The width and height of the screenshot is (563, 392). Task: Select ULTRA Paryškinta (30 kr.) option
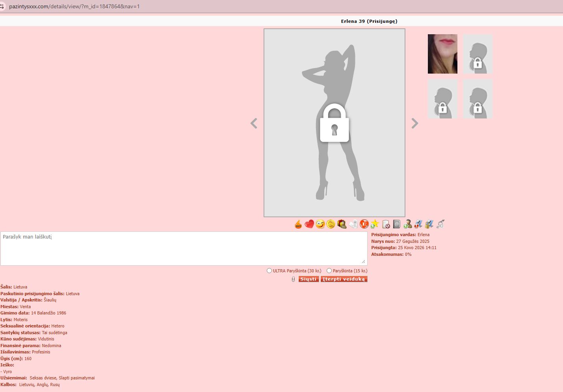coord(269,271)
